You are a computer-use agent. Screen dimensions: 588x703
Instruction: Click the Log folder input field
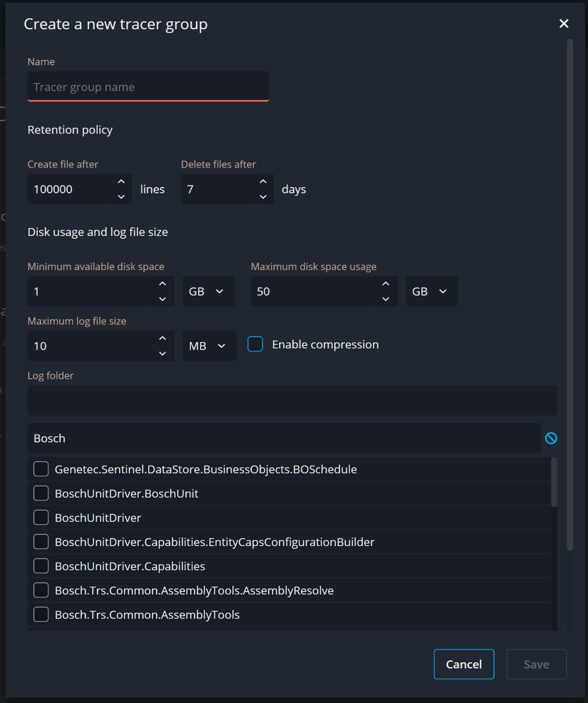(292, 400)
